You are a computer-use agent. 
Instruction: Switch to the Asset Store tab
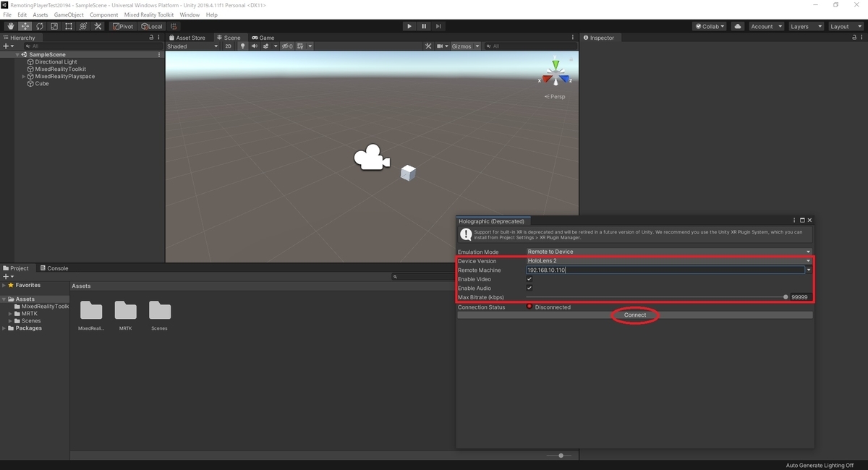(187, 38)
